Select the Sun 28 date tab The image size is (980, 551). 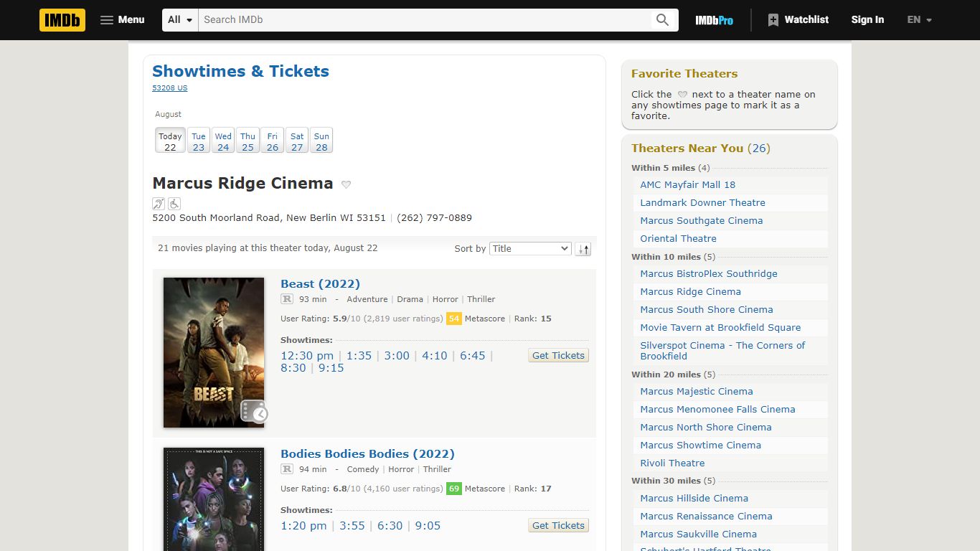321,141
